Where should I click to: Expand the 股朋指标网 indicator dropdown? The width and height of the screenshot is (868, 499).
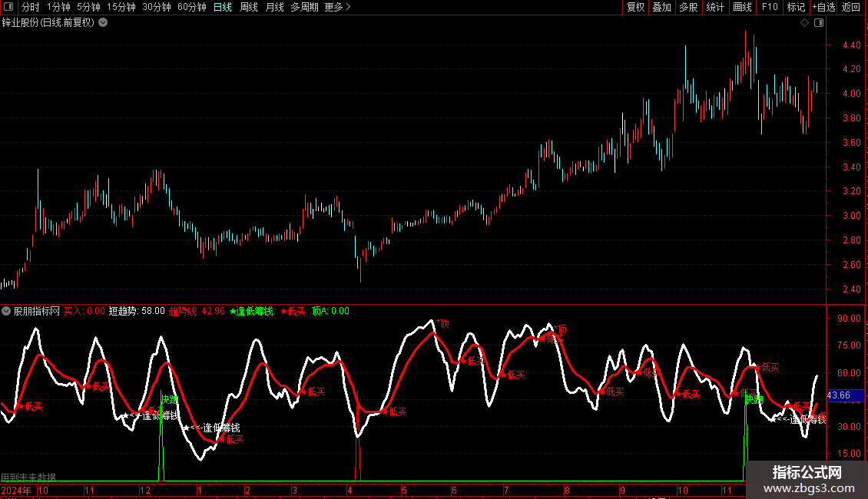6,311
